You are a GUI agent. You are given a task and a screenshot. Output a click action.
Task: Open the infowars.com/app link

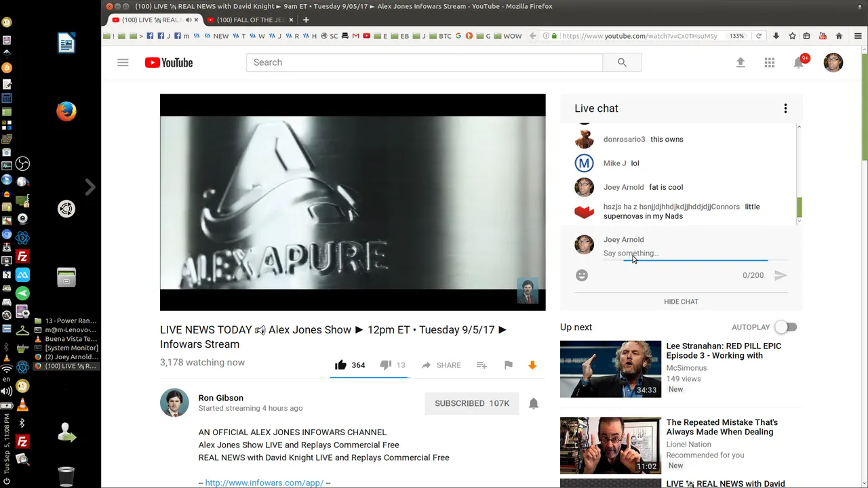264,483
